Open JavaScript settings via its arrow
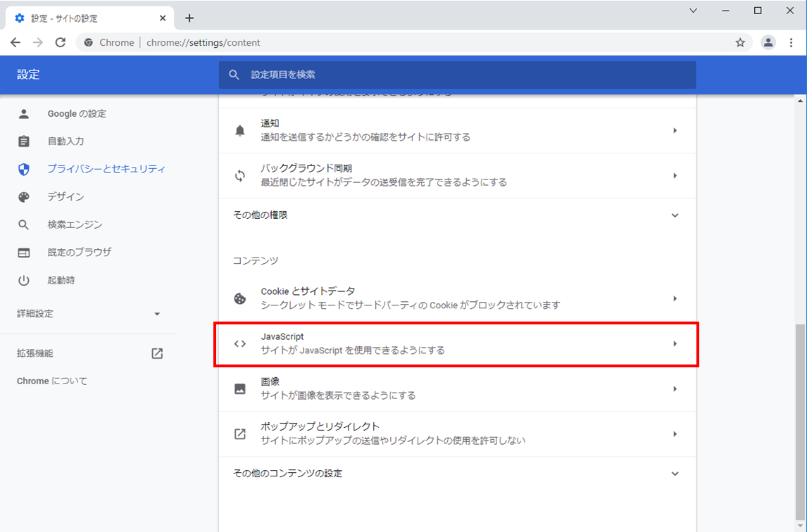Image resolution: width=807 pixels, height=532 pixels. 675,343
